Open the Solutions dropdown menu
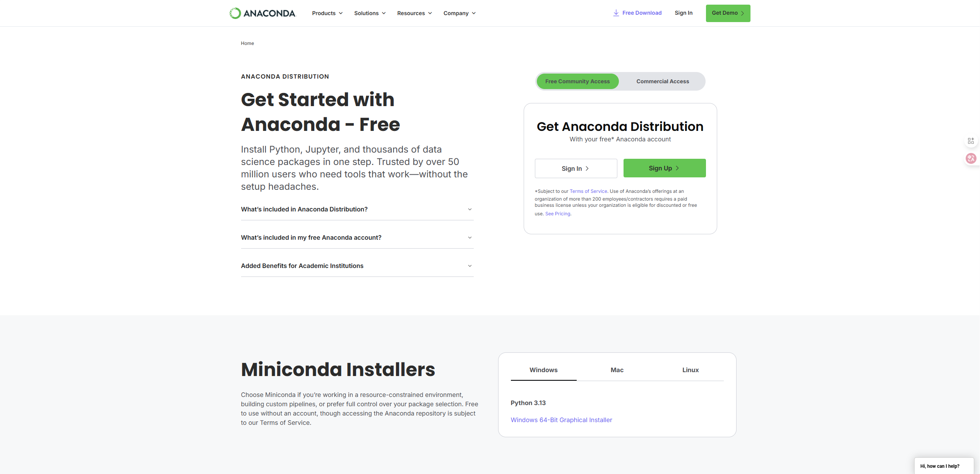This screenshot has width=980, height=474. tap(370, 13)
